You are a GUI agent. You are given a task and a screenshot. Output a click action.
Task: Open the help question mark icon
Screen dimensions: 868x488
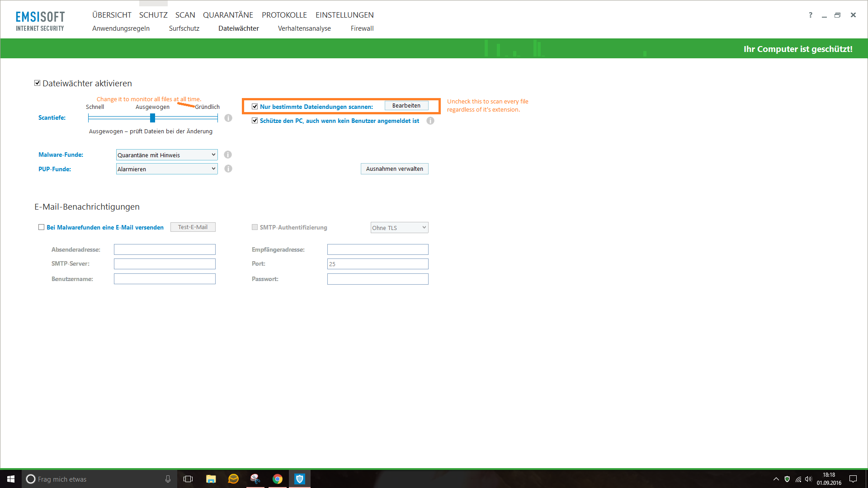pos(811,15)
